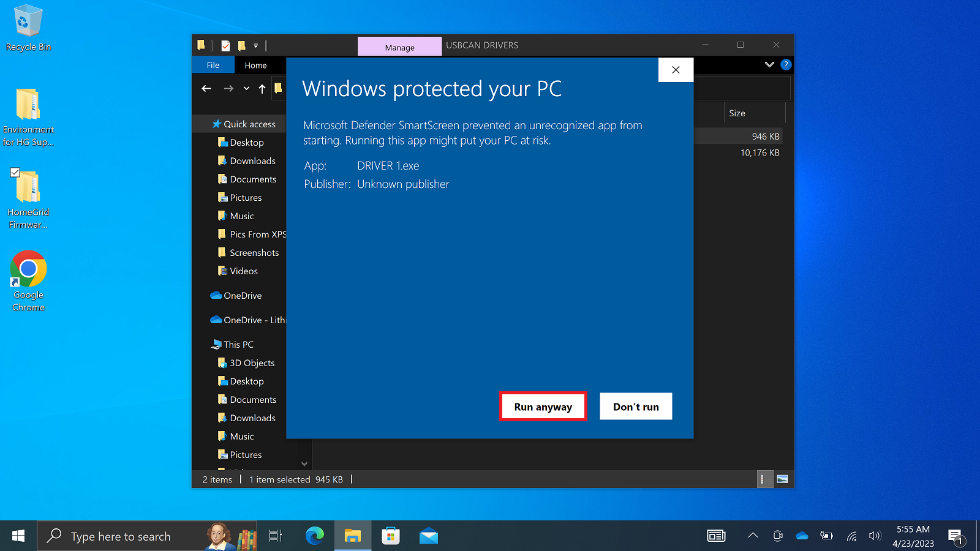Open Screenshots folder in navigation pane
Viewport: 980px width, 551px height.
click(248, 252)
